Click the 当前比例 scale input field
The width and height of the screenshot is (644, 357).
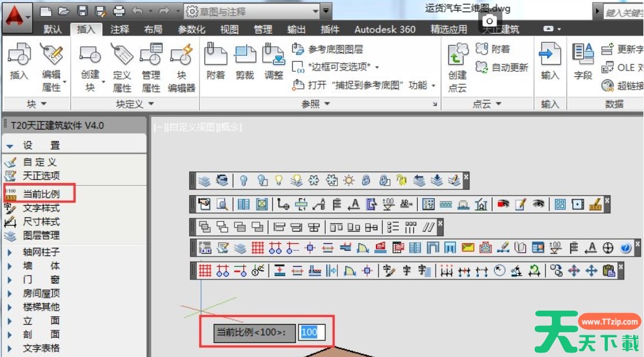312,332
